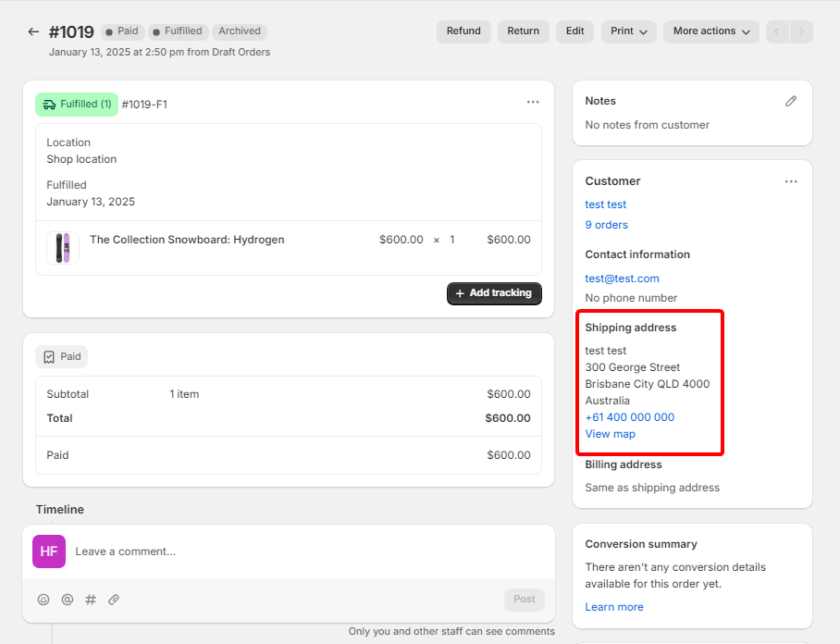Go back using the left arrow icon

point(34,31)
